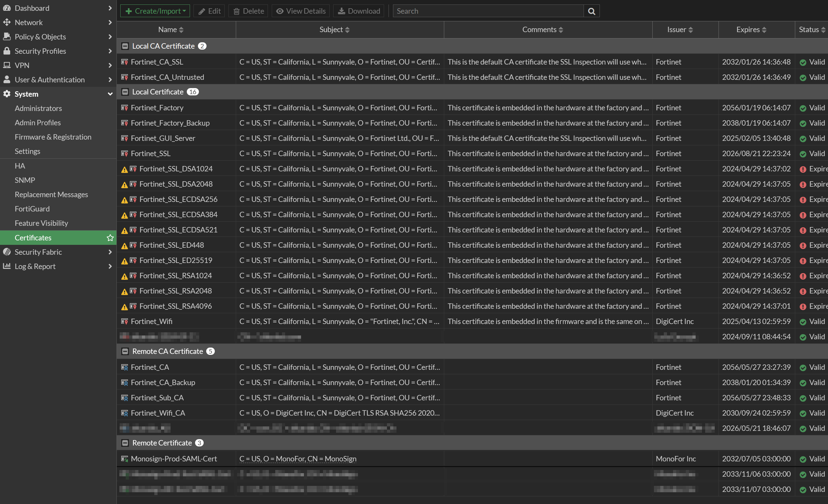Click warning icon beside Fortinet_SSL_DSA1024
This screenshot has width=828, height=504.
(x=124, y=169)
